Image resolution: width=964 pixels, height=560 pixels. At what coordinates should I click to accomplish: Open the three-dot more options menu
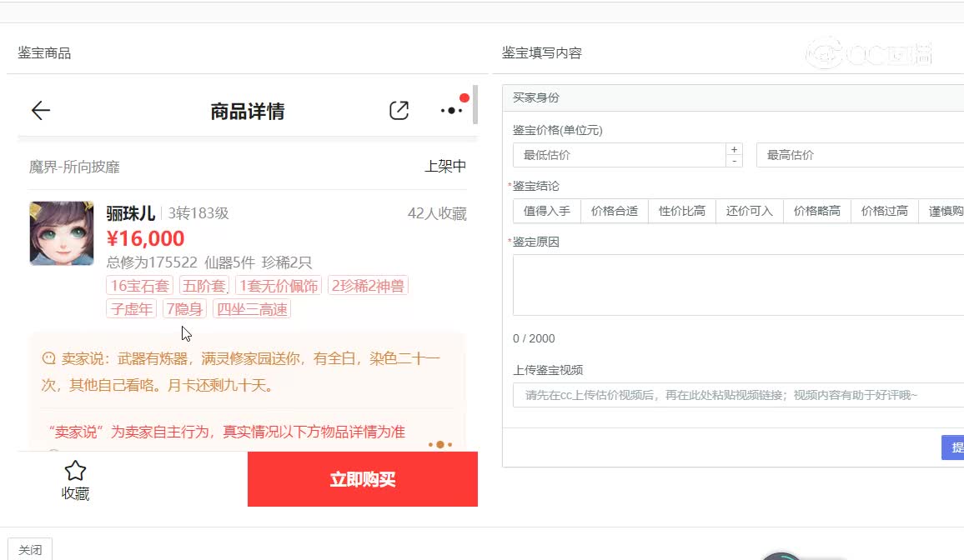(x=451, y=109)
